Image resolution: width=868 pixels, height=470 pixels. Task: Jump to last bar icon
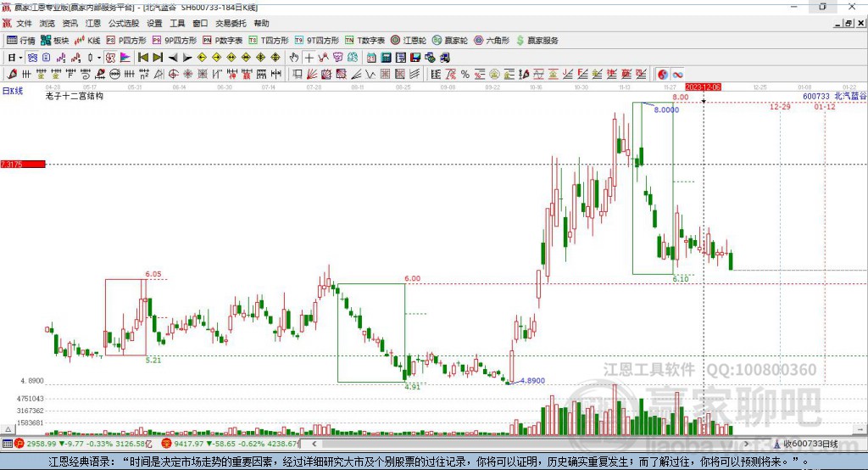coord(158,58)
